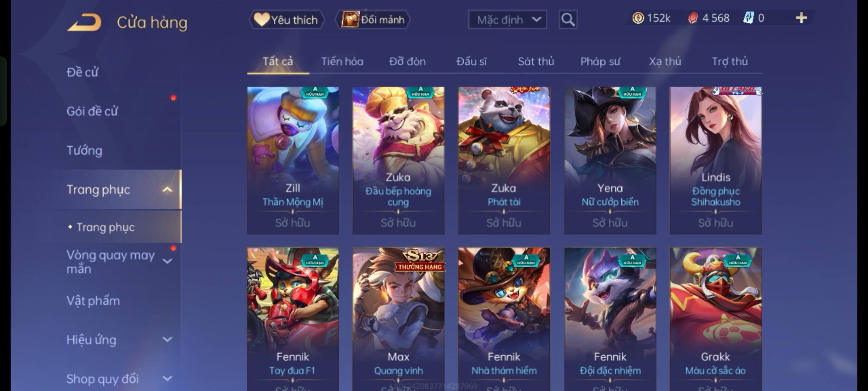Click the blue voucher icon showing 0

pyautogui.click(x=748, y=18)
